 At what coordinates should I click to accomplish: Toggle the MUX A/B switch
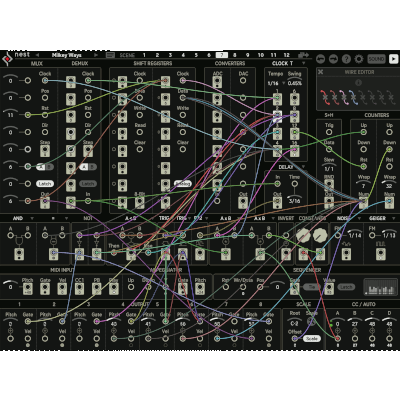[45, 167]
